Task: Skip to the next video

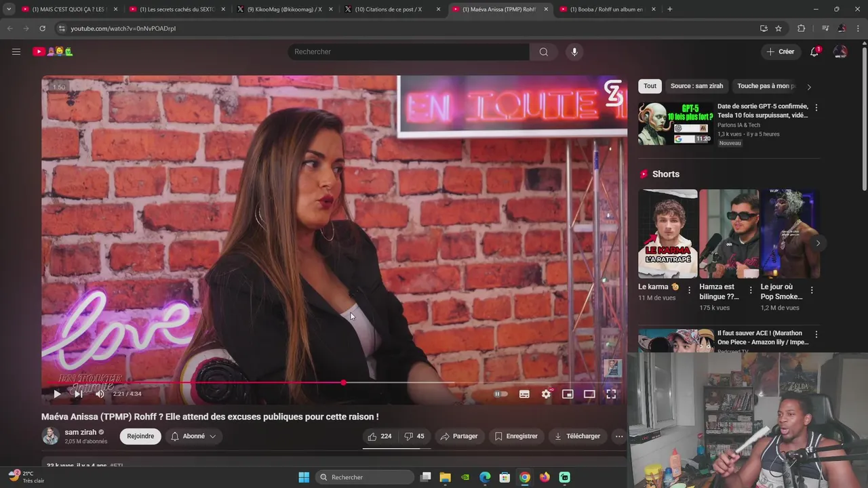Action: pyautogui.click(x=78, y=394)
